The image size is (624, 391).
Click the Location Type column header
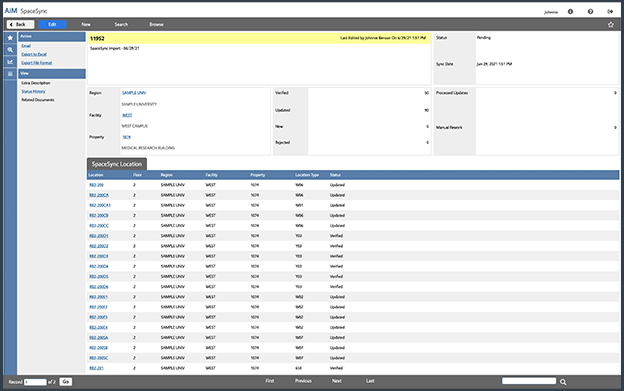(x=307, y=175)
